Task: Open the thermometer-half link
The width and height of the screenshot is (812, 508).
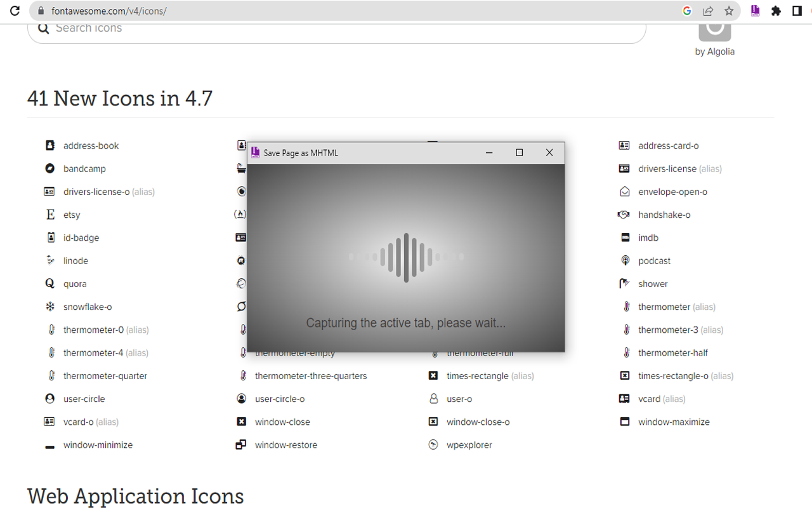Action: coord(673,352)
